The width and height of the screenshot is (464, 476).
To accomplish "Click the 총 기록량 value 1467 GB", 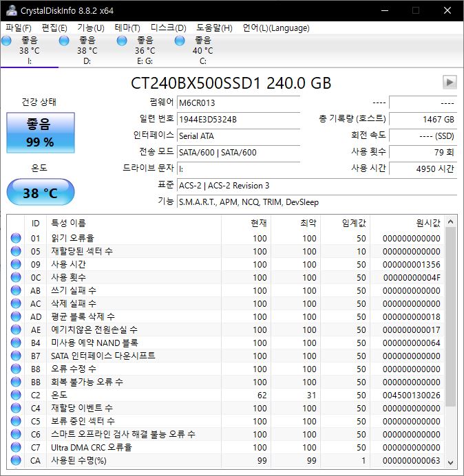I will pyautogui.click(x=423, y=119).
